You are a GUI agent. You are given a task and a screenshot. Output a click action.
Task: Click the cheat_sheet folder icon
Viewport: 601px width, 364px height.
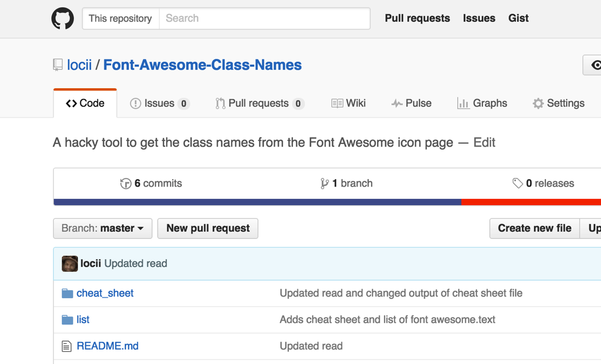[x=67, y=293]
